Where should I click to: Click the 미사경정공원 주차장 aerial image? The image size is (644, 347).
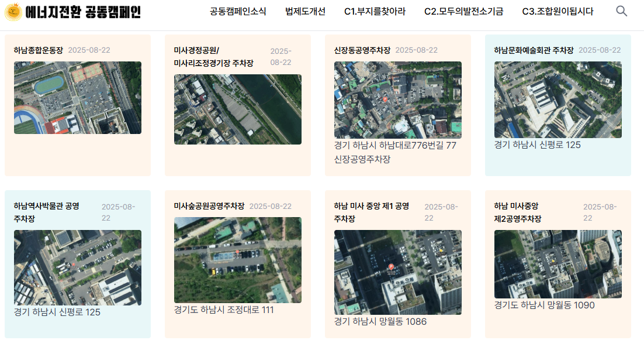tap(238, 109)
